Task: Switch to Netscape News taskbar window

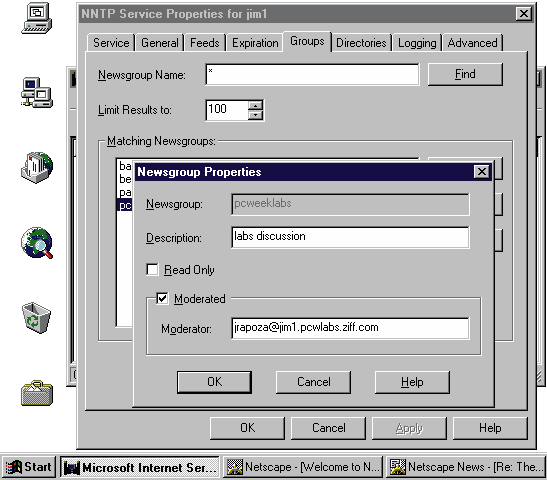Action: (x=466, y=467)
